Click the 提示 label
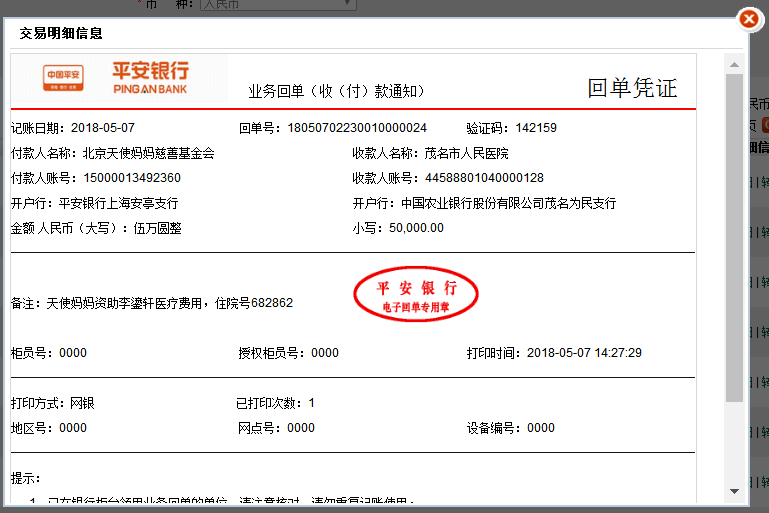 click(x=26, y=478)
